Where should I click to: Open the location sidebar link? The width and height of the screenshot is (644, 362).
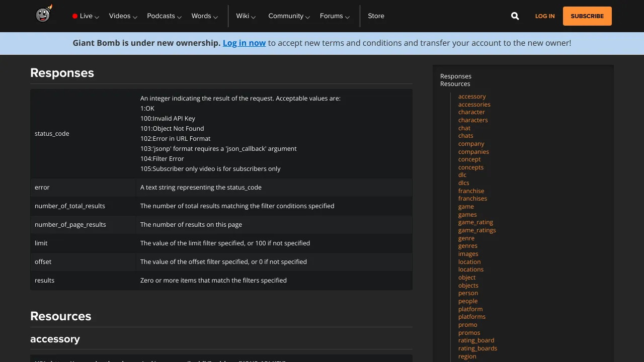469,262
